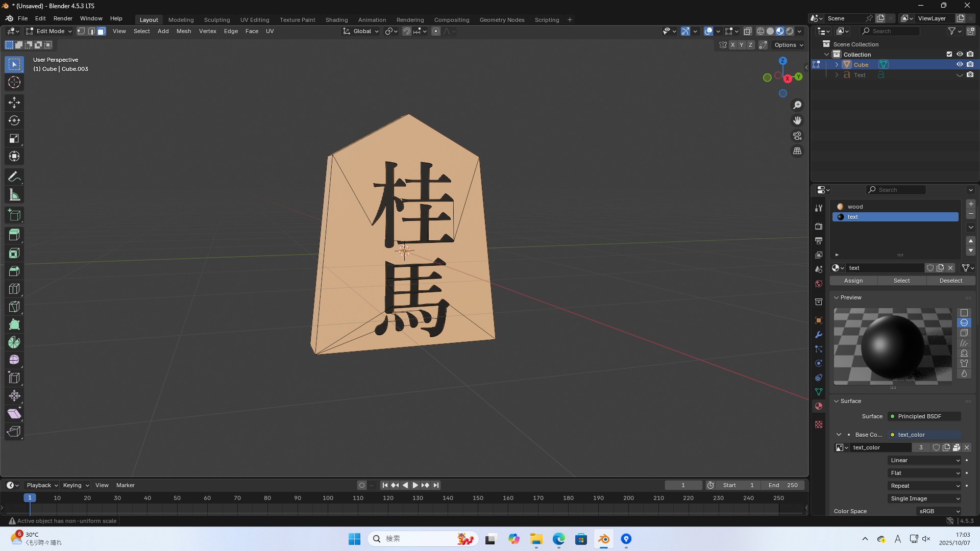Enable snapping with the magnet toggle
980x551 pixels.
[x=406, y=31]
